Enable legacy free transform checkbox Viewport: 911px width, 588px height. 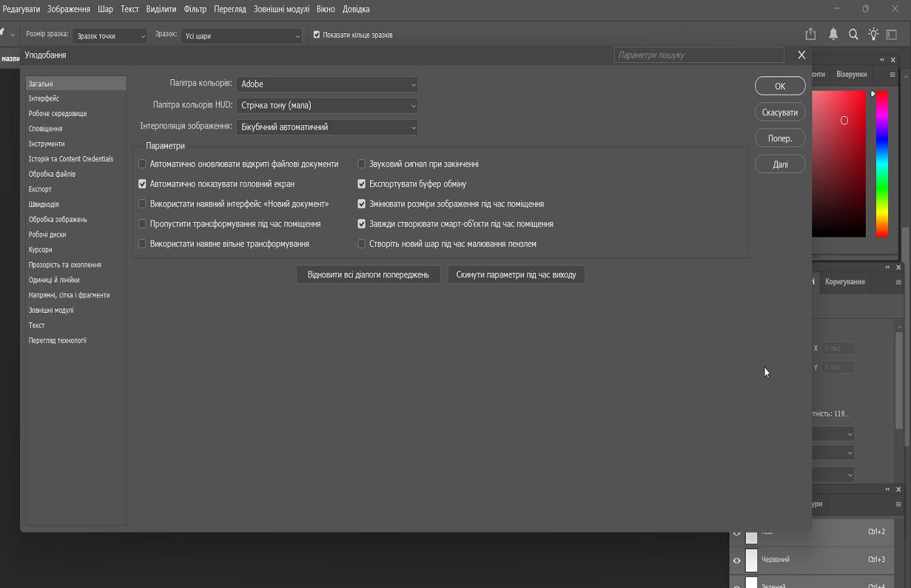coord(143,244)
